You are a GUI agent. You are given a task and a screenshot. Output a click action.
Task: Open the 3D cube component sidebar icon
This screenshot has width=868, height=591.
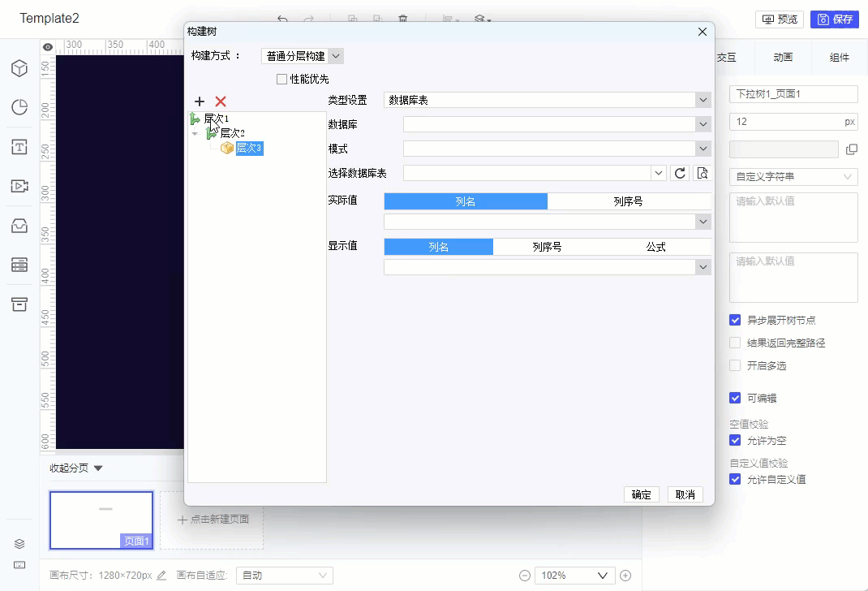point(19,68)
